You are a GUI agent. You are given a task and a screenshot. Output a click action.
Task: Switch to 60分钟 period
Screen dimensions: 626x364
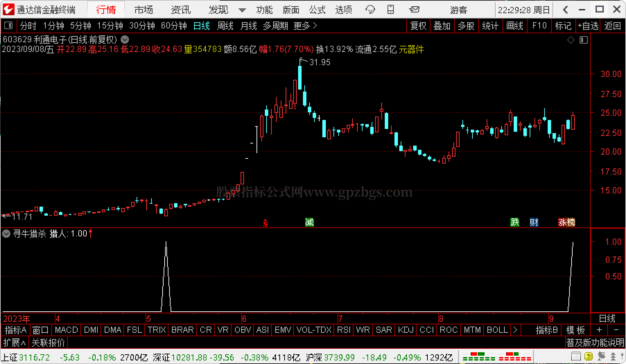click(x=174, y=26)
